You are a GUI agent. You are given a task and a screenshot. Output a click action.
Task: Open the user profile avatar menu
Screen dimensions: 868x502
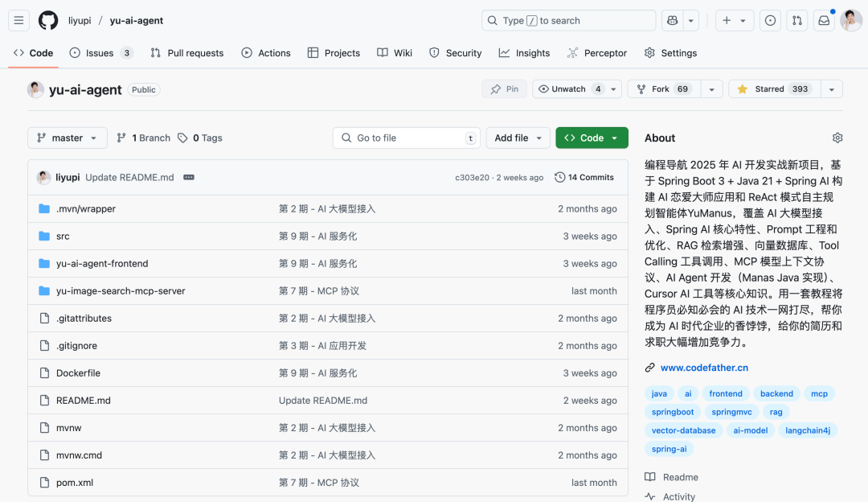point(851,20)
